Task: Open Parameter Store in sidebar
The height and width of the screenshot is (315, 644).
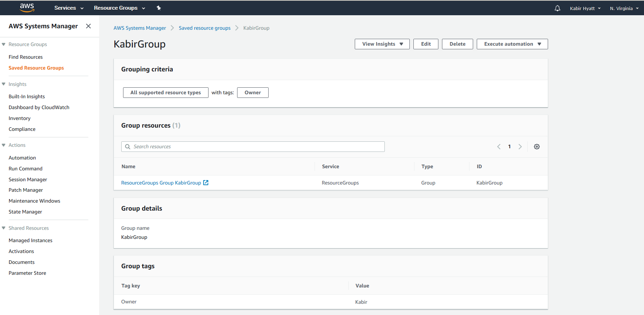Action: [x=28, y=273]
